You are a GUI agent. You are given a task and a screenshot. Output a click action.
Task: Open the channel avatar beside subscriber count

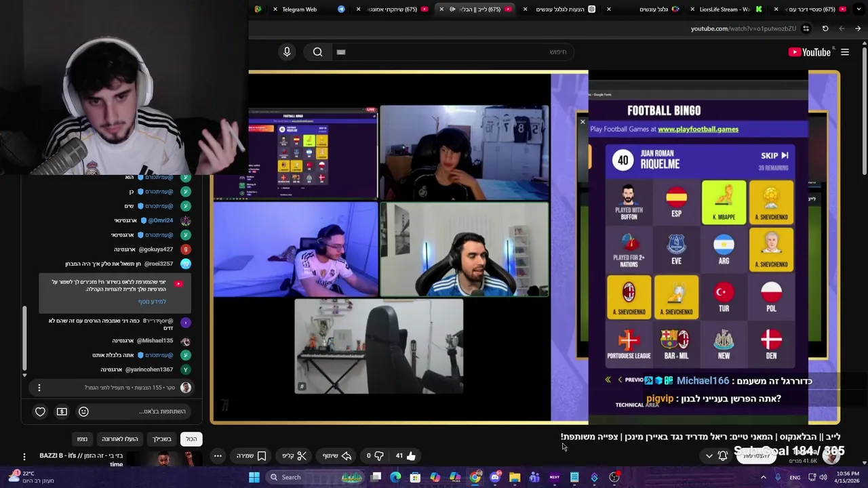(x=831, y=456)
